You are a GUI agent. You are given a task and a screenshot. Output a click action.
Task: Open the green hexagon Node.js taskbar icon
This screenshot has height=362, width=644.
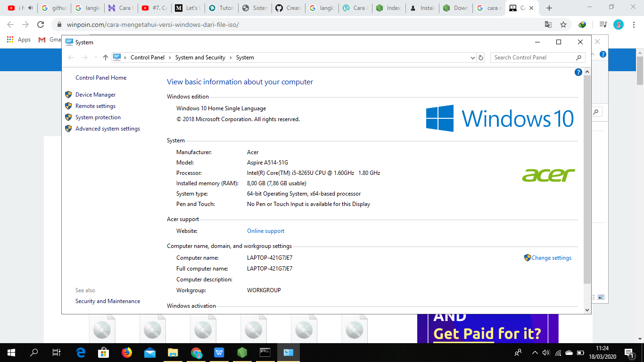click(x=242, y=352)
